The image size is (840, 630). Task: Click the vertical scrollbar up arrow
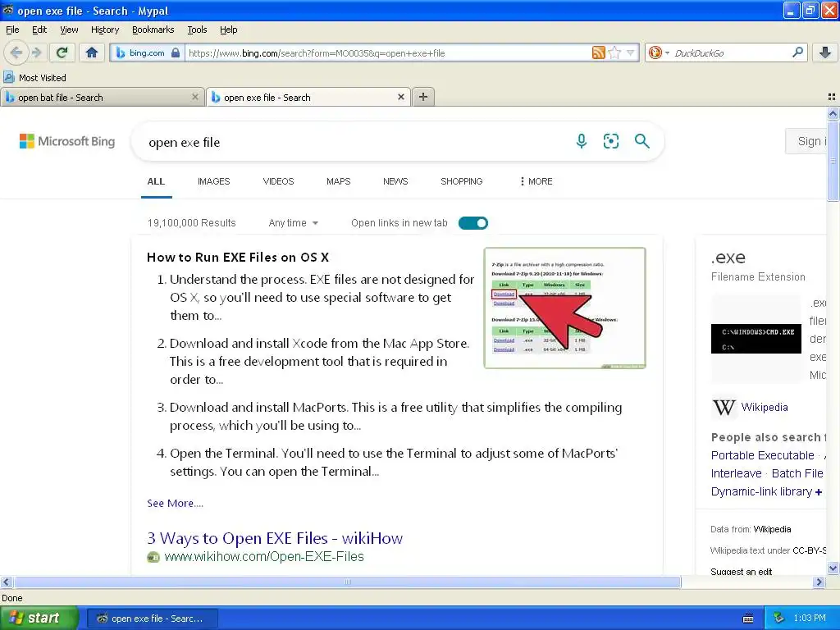point(833,113)
